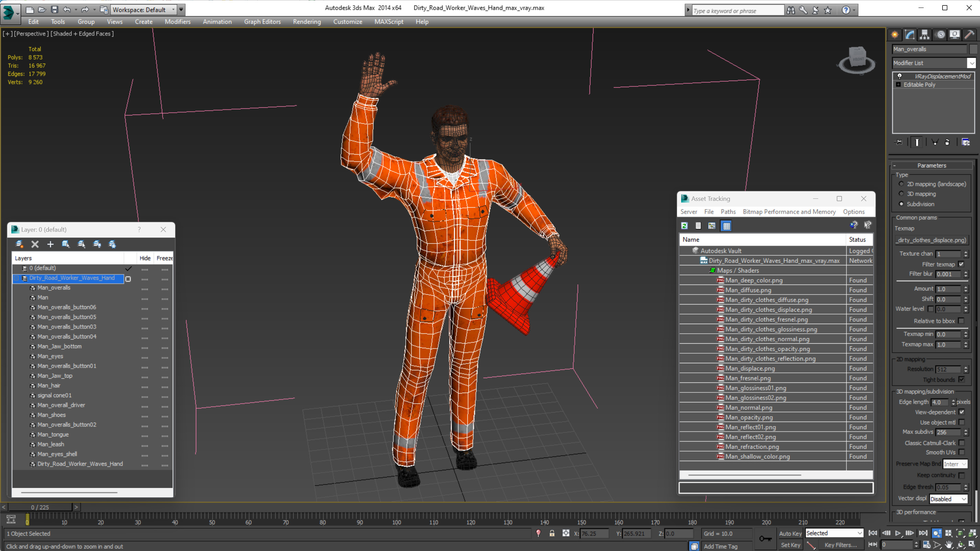Click the Auto Key button
The width and height of the screenshot is (980, 551).
[x=790, y=533]
